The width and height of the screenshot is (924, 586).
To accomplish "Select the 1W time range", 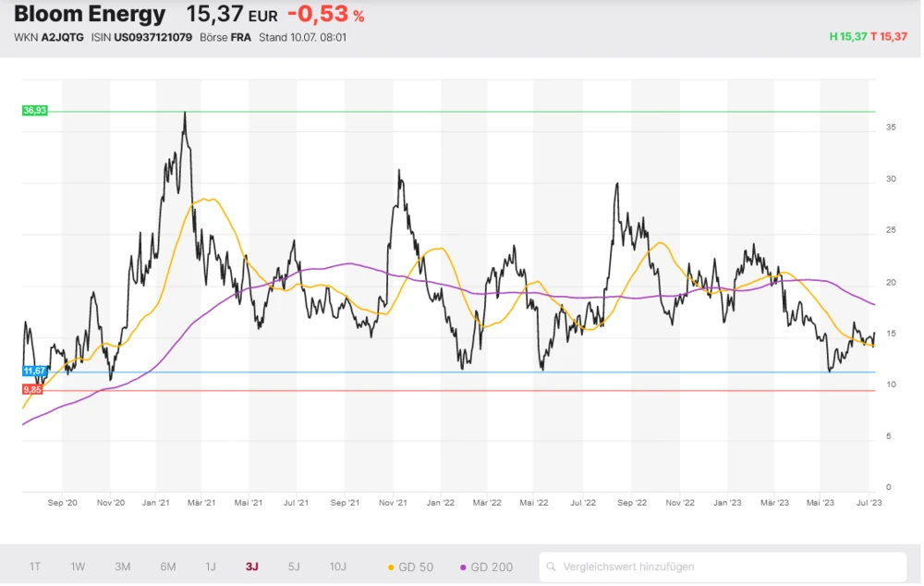I will [x=78, y=567].
